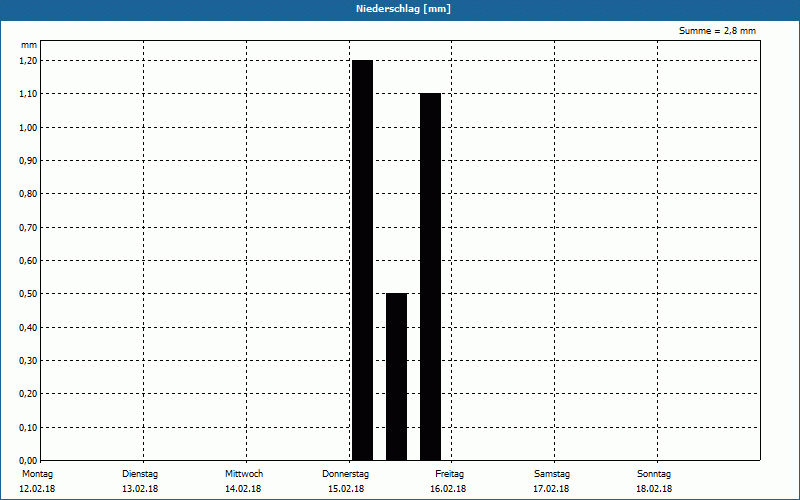
Task: Click the Mittwoch day label
Action: (x=244, y=474)
